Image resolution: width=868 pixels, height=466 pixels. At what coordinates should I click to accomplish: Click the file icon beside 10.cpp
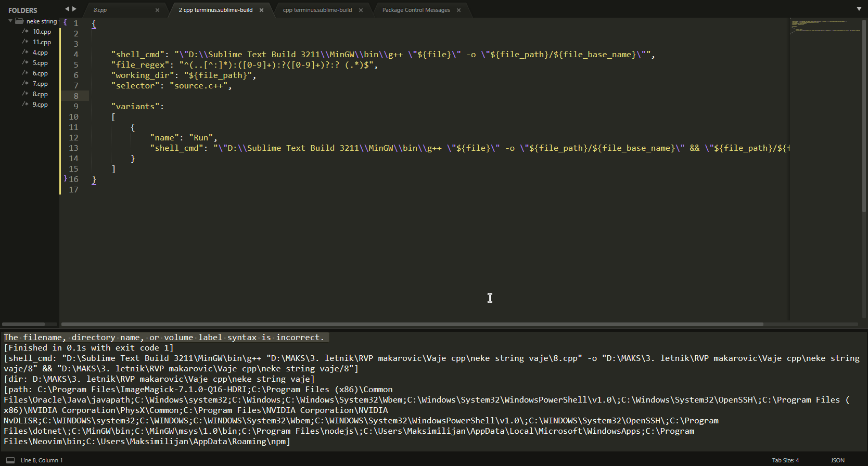[25, 32]
